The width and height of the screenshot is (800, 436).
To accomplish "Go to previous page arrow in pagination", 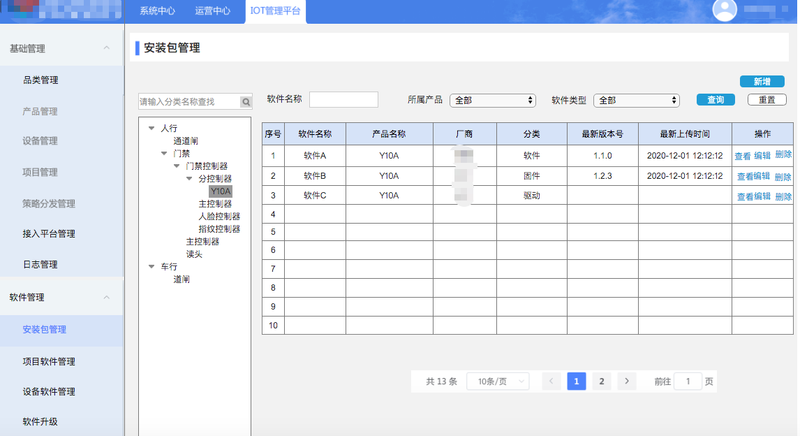I will [551, 381].
